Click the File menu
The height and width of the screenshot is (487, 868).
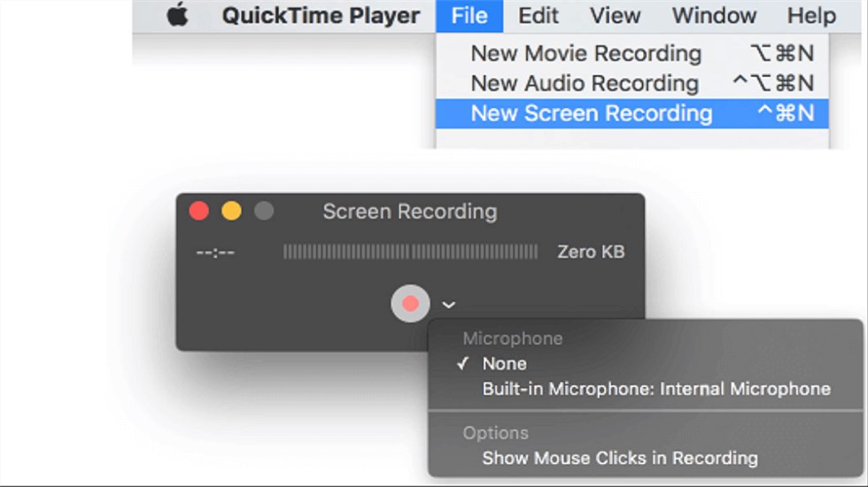pos(469,16)
